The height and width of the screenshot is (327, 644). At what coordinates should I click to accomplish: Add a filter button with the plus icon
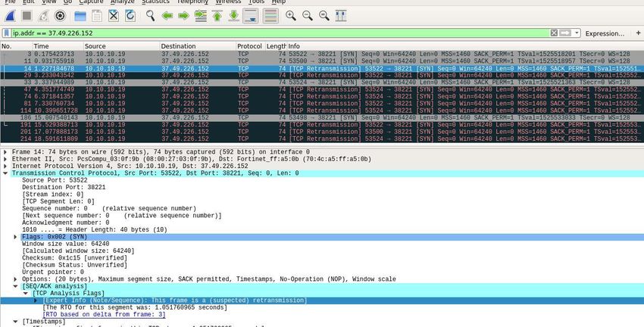coord(638,33)
